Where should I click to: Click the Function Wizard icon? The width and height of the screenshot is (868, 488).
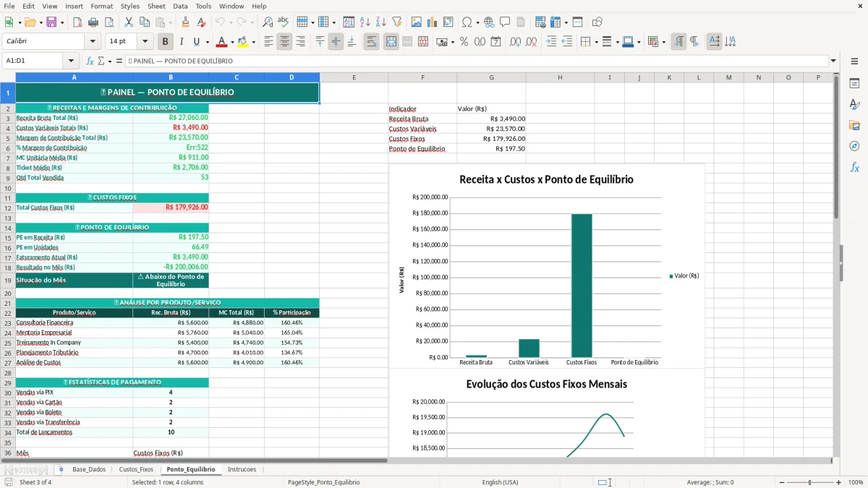tap(90, 61)
